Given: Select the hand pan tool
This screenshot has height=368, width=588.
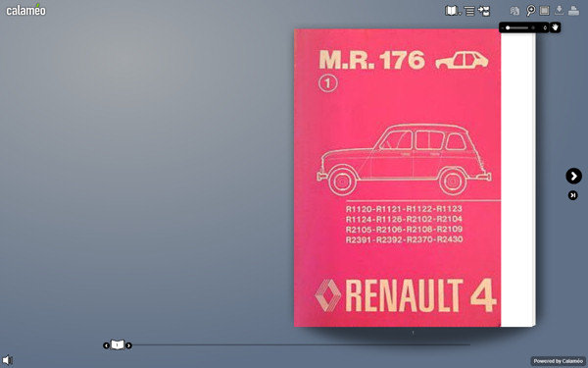Looking at the screenshot, I should coord(555,27).
